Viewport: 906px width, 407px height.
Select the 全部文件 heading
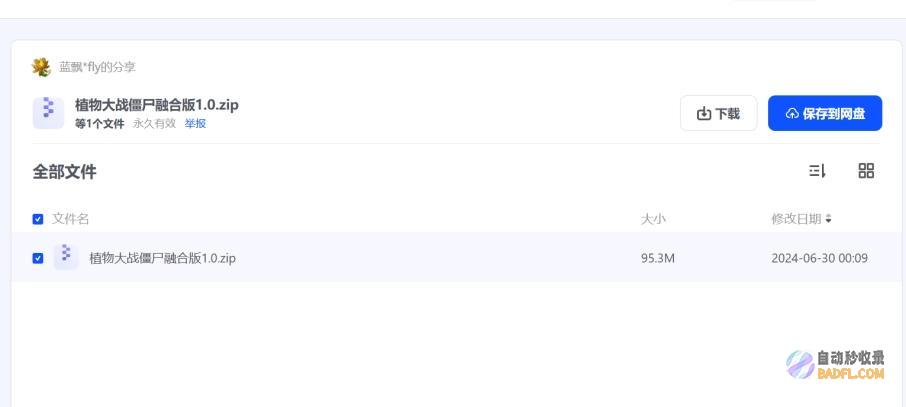tap(65, 172)
